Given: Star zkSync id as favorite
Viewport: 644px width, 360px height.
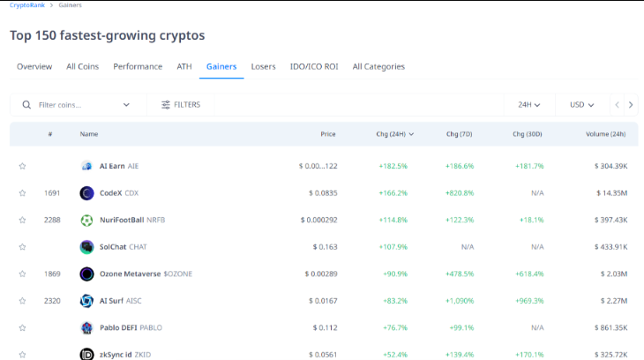Looking at the screenshot, I should pos(22,354).
